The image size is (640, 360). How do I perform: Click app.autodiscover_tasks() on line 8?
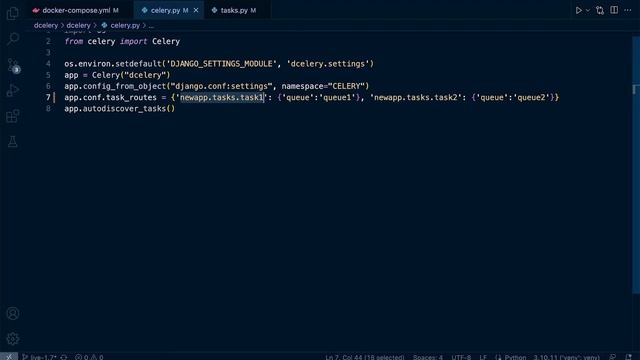pos(119,109)
